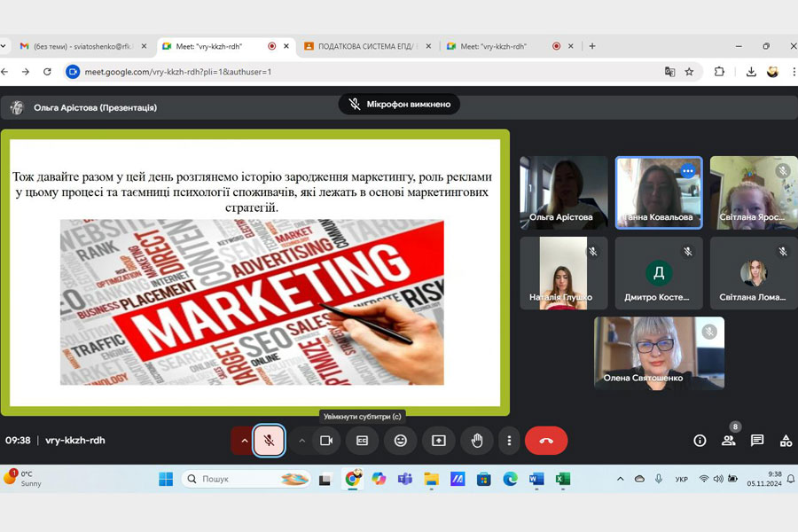798x532 pixels.
Task: Raise your hand in the meeting
Action: point(476,441)
